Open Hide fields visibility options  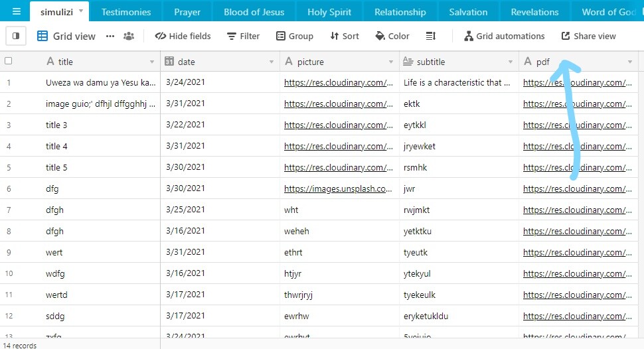tap(183, 36)
